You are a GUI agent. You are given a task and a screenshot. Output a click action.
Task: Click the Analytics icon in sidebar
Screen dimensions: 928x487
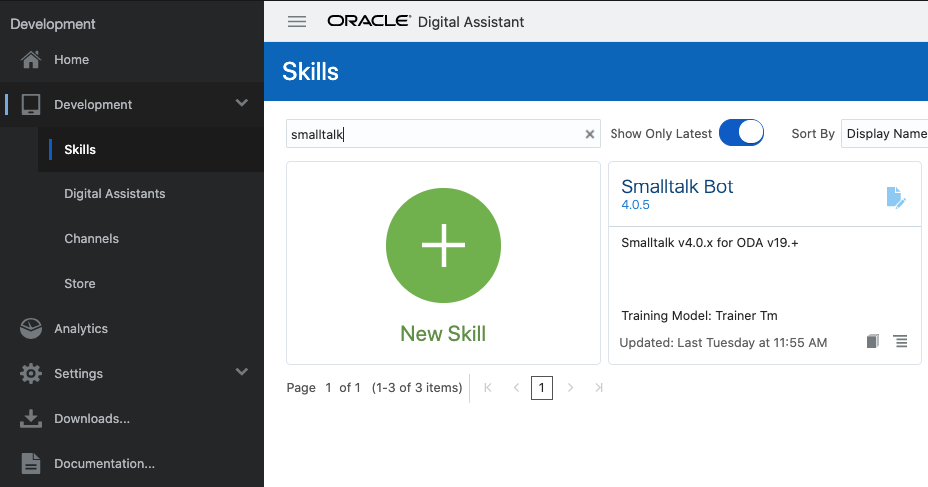pyautogui.click(x=31, y=328)
